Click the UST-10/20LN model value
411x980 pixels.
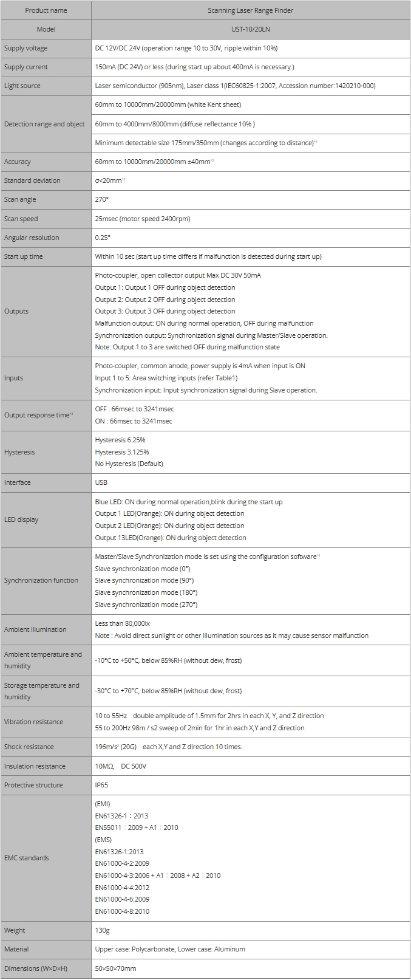click(x=250, y=29)
